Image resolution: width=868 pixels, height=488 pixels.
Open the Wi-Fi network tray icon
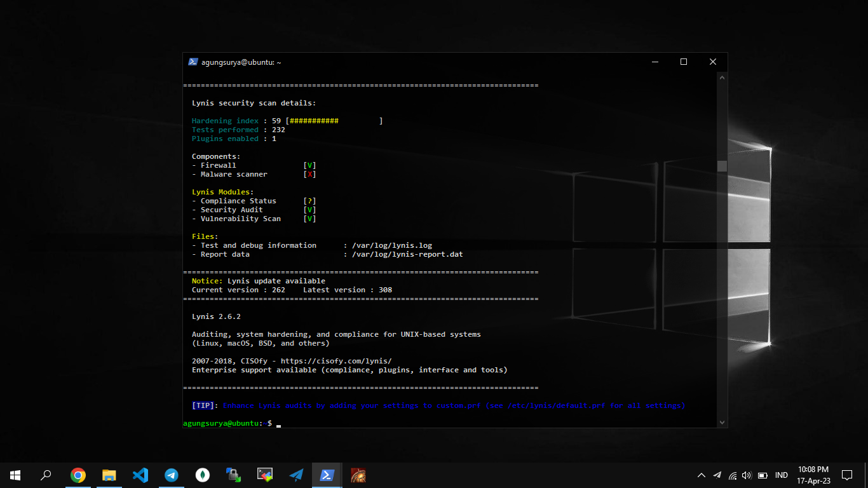(x=733, y=475)
